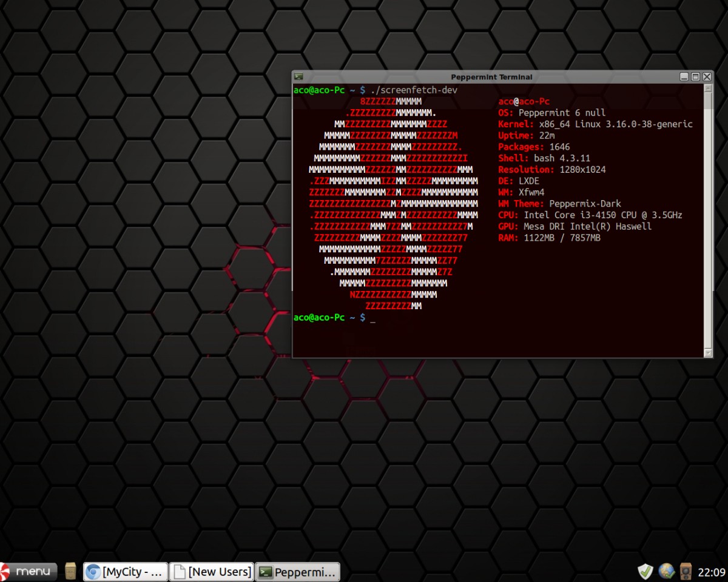The width and height of the screenshot is (728, 582).
Task: Click the Resolution: 1280x1024 line
Action: [x=551, y=170]
